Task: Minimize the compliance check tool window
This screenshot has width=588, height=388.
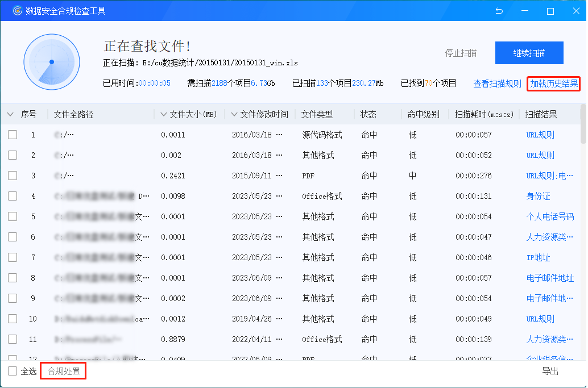Action: (525, 11)
